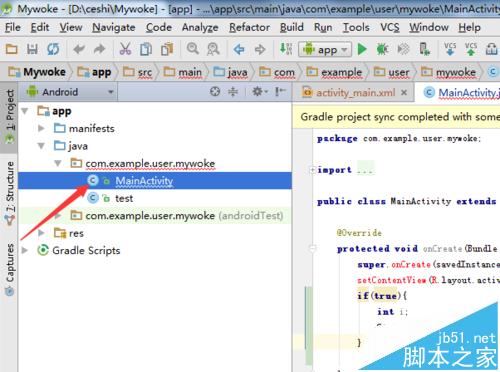Expand the manifests folder
The width and height of the screenshot is (500, 372).
coord(41,128)
